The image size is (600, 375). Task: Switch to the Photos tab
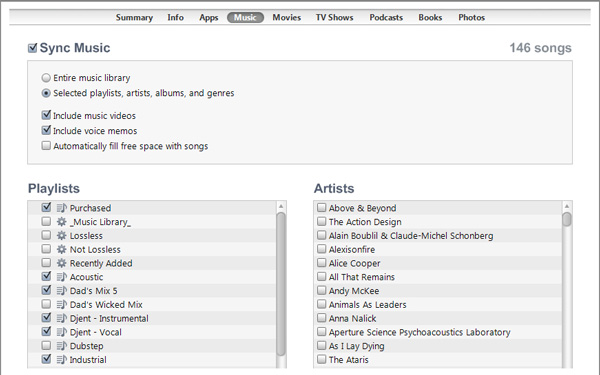(x=471, y=18)
